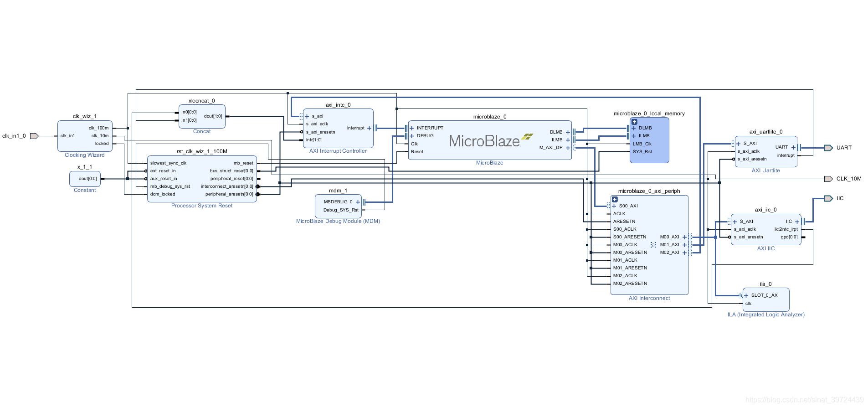
Task: Expand the microblaze_0_local_memory hierarchy plus icon
Action: point(634,122)
